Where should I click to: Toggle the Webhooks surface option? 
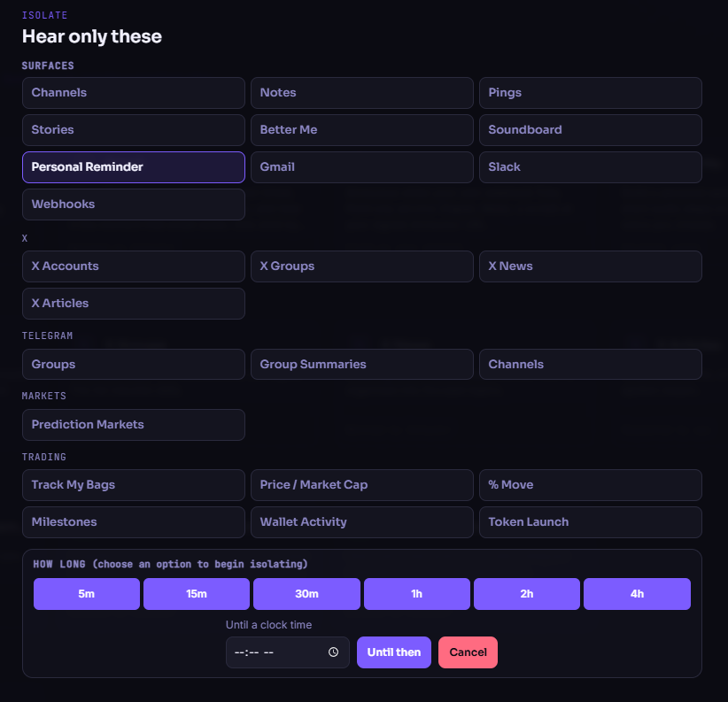click(x=133, y=204)
